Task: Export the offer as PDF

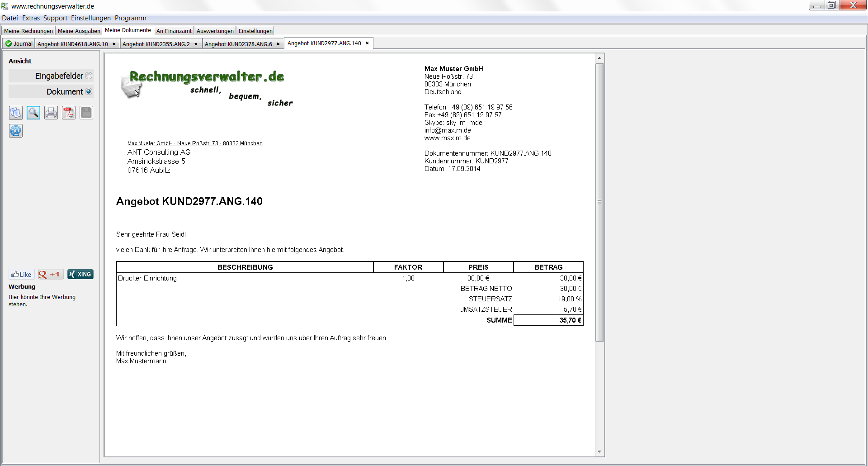Action: (69, 113)
